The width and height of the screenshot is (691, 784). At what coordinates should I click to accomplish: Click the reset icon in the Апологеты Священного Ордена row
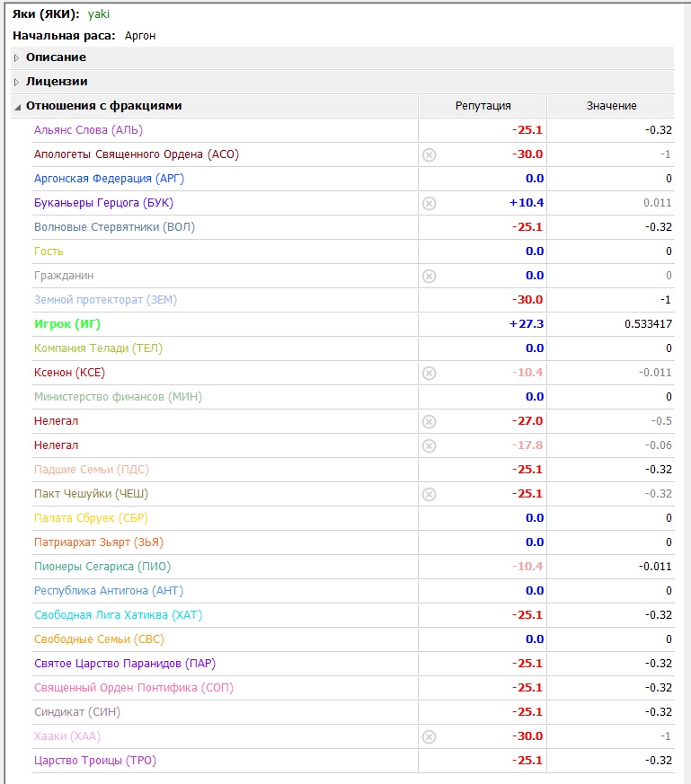[x=429, y=154]
